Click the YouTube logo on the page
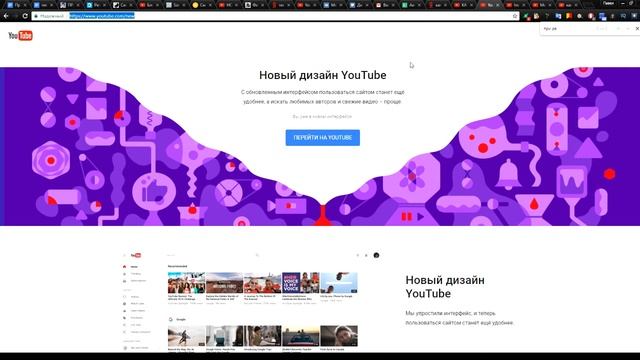This screenshot has width=640, height=360. point(20,36)
